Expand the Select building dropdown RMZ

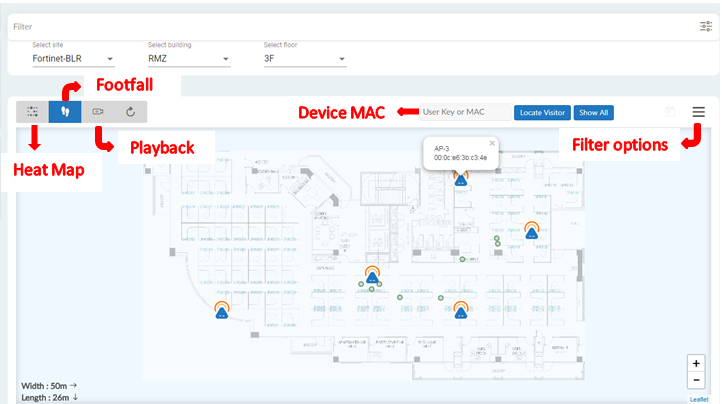tap(189, 59)
